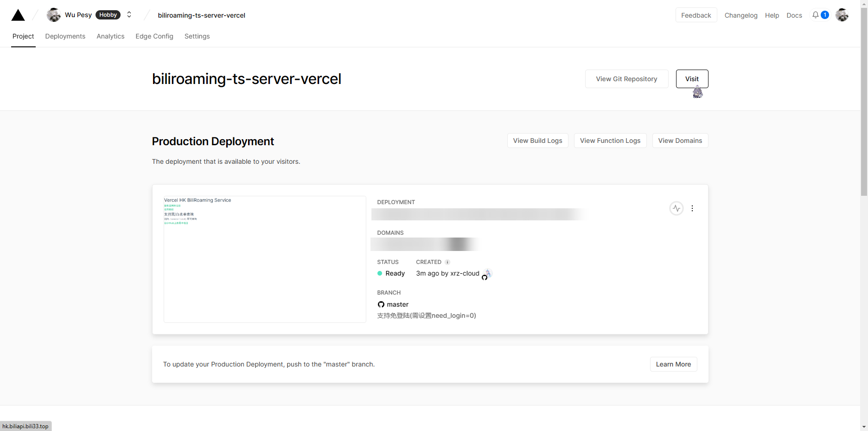868x431 pixels.
Task: Open View Git Repository
Action: 626,79
